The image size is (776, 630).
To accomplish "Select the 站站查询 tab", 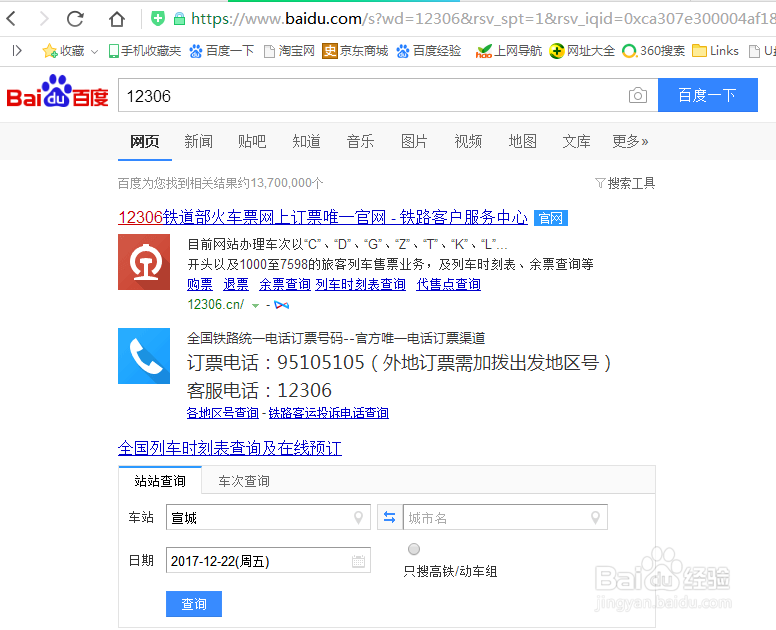I will coord(160,481).
